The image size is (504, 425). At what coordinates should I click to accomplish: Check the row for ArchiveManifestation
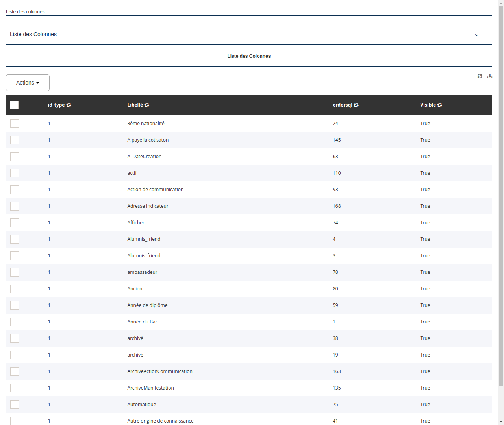(x=14, y=388)
